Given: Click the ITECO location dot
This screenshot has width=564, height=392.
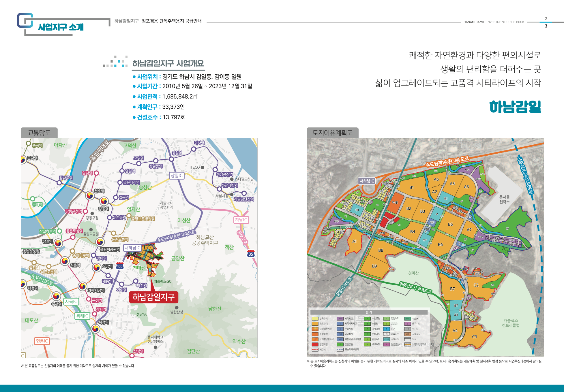Looking at the screenshot, I should 203,167.
